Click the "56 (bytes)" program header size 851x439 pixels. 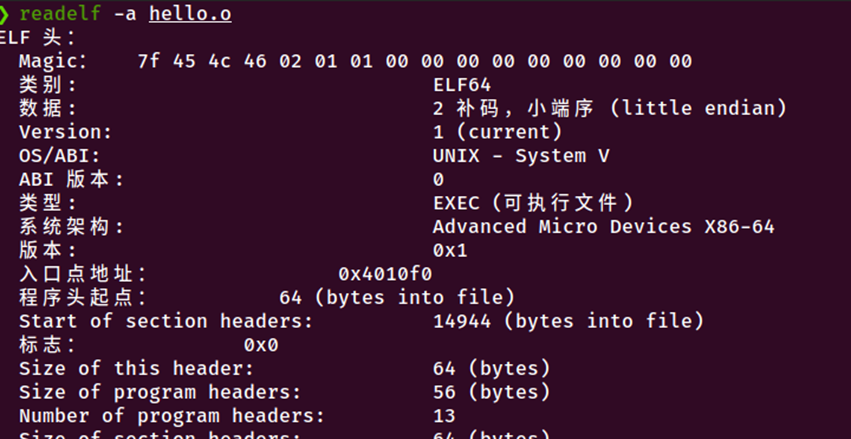[491, 392]
